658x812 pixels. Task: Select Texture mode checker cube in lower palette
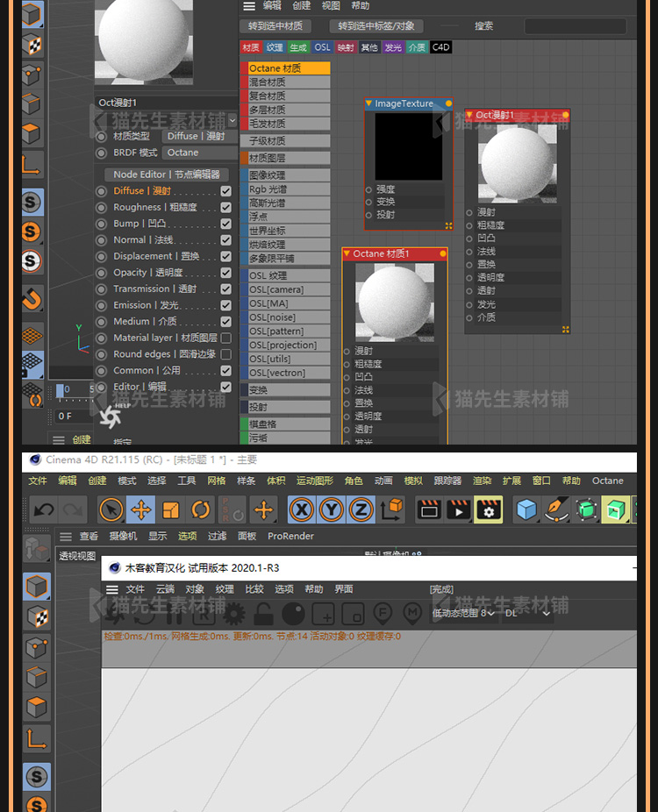pyautogui.click(x=37, y=616)
